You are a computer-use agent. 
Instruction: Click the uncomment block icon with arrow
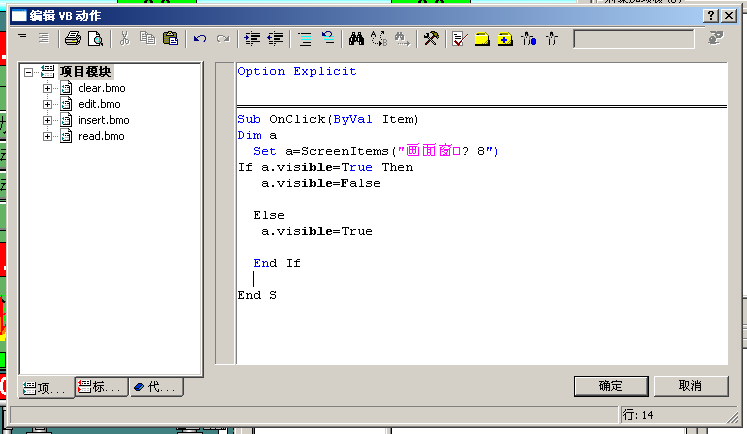tap(328, 38)
